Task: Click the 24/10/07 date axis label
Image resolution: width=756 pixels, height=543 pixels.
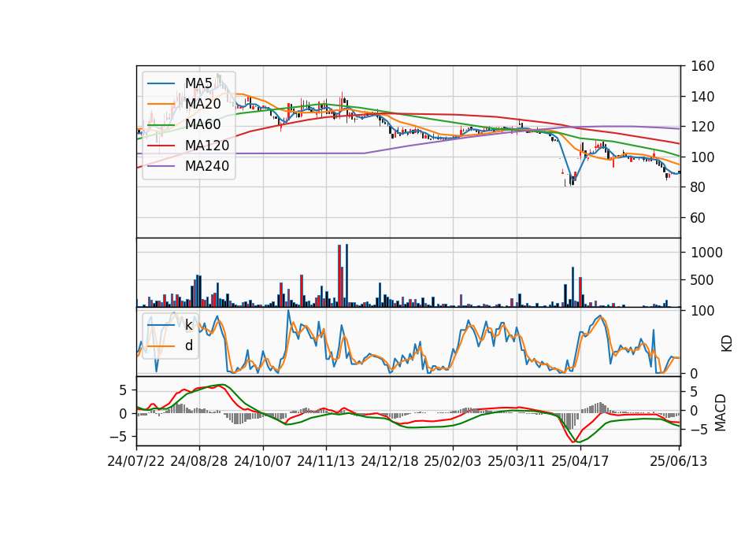Action: pos(263,461)
